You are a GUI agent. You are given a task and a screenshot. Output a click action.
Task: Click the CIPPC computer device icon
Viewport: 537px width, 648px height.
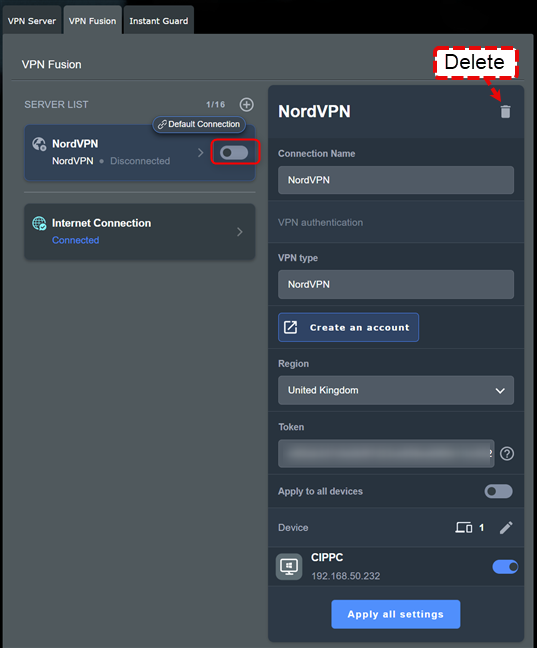pos(289,567)
